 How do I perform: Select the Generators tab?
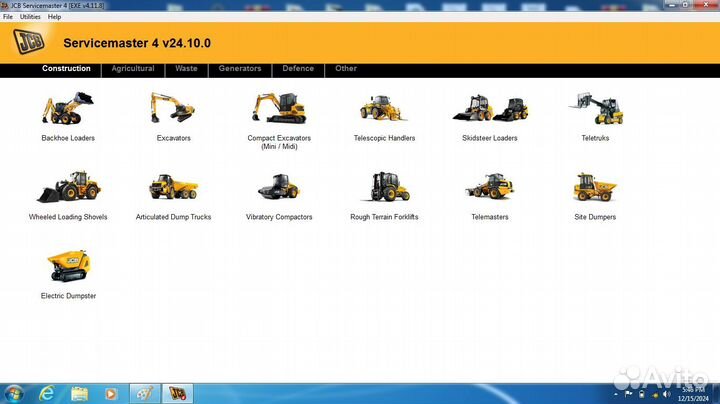(240, 68)
